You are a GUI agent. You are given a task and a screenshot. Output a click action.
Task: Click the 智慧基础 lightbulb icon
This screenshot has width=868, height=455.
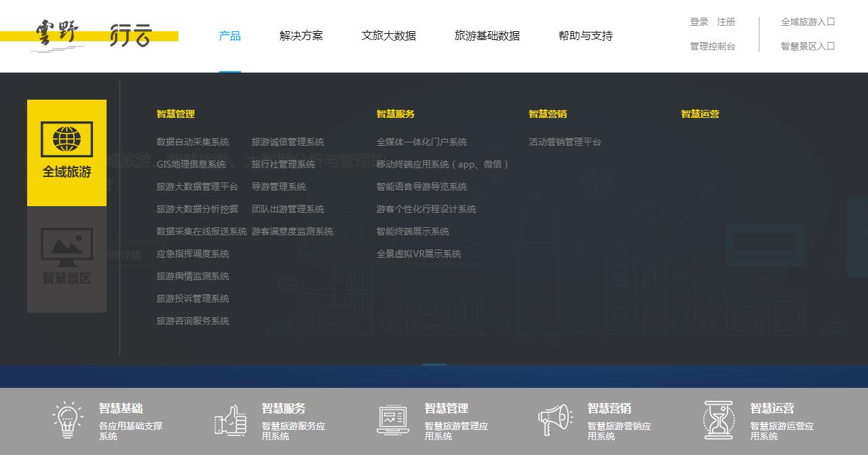click(69, 420)
